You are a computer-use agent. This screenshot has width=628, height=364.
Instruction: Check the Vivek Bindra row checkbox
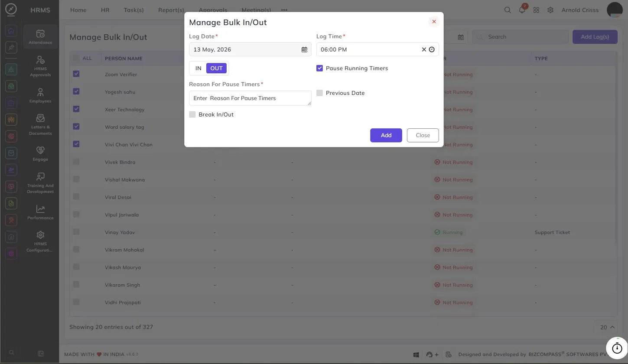pyautogui.click(x=76, y=162)
